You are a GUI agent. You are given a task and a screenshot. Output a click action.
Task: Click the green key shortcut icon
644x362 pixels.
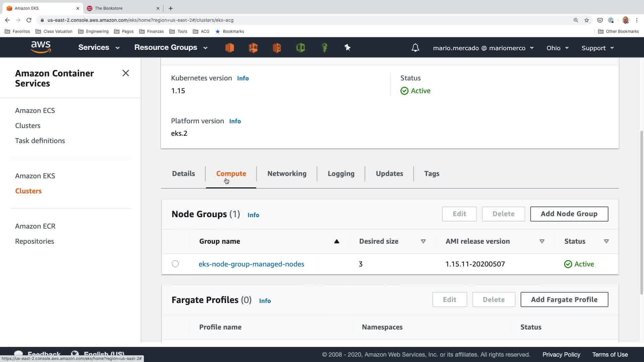tap(324, 48)
